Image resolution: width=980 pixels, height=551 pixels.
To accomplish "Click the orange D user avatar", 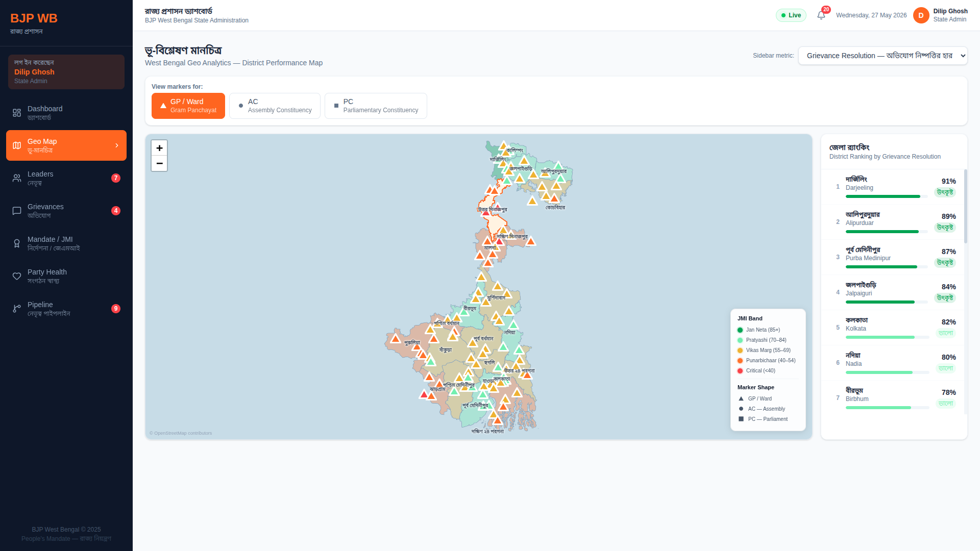I will click(921, 15).
